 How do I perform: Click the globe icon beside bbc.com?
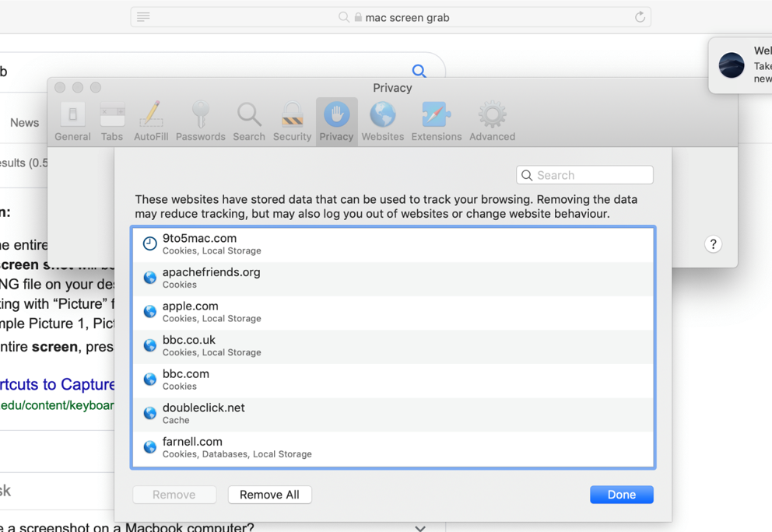[x=149, y=380]
